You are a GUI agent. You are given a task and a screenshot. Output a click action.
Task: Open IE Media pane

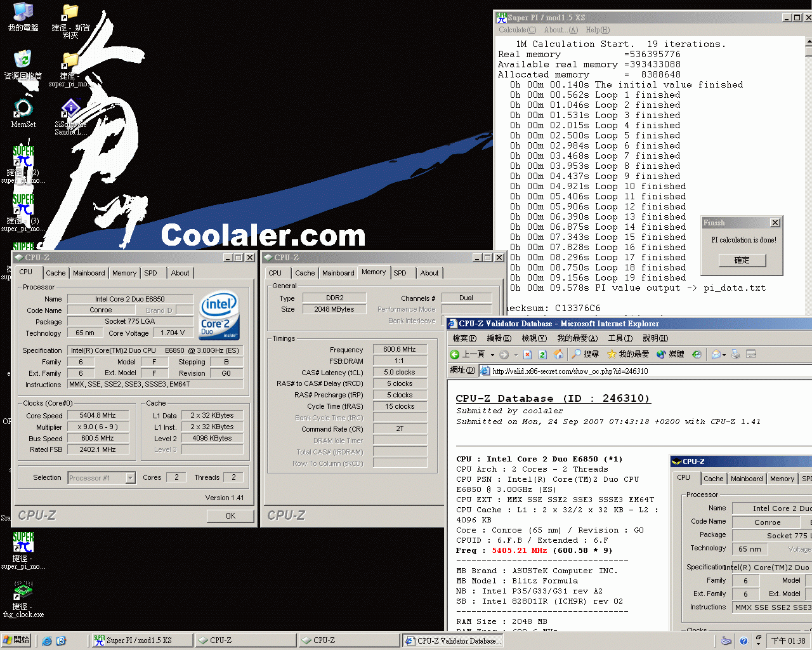670,354
